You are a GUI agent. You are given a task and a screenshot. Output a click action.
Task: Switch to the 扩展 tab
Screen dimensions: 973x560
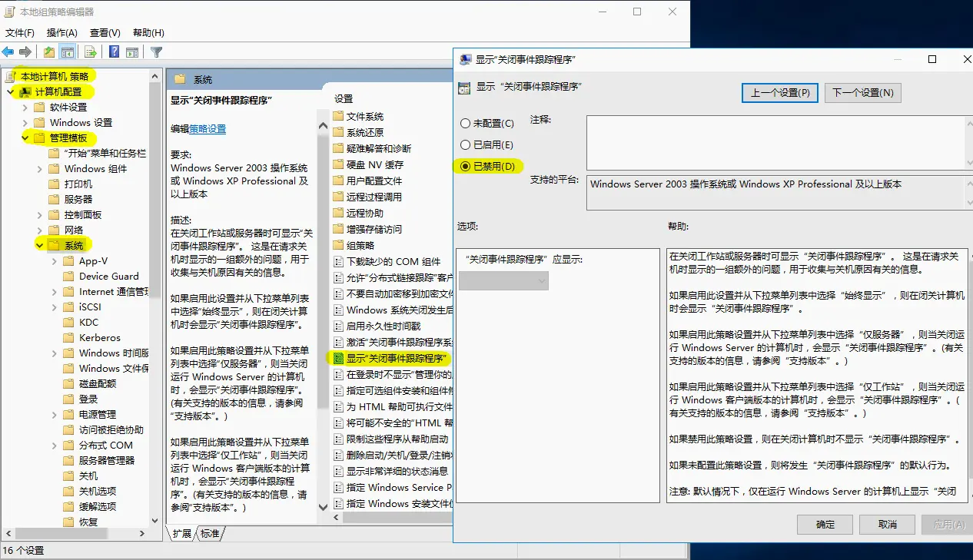pyautogui.click(x=182, y=533)
